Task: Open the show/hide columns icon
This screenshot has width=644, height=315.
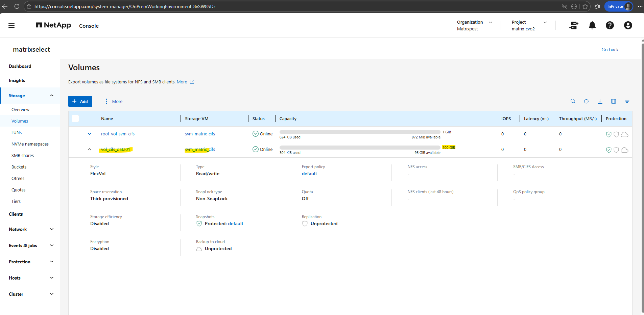Action: click(613, 101)
